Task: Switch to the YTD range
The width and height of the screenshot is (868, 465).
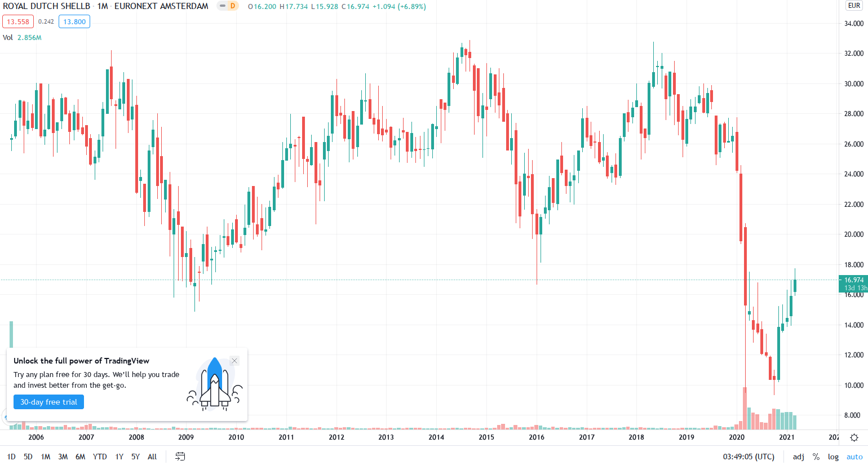Action: (100, 457)
